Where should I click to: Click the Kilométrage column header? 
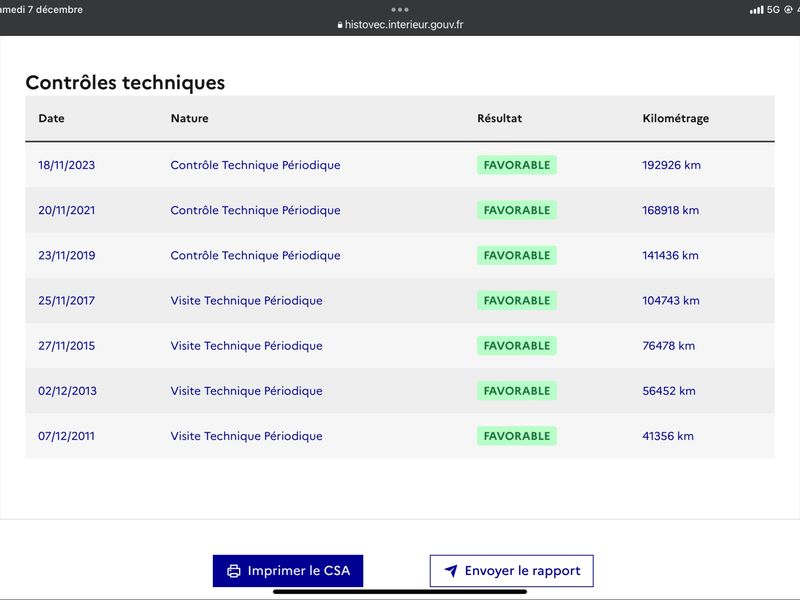pos(676,119)
